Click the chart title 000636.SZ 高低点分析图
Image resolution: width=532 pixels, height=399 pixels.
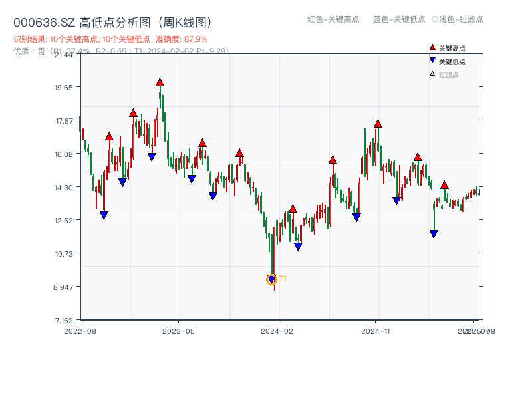click(x=112, y=23)
